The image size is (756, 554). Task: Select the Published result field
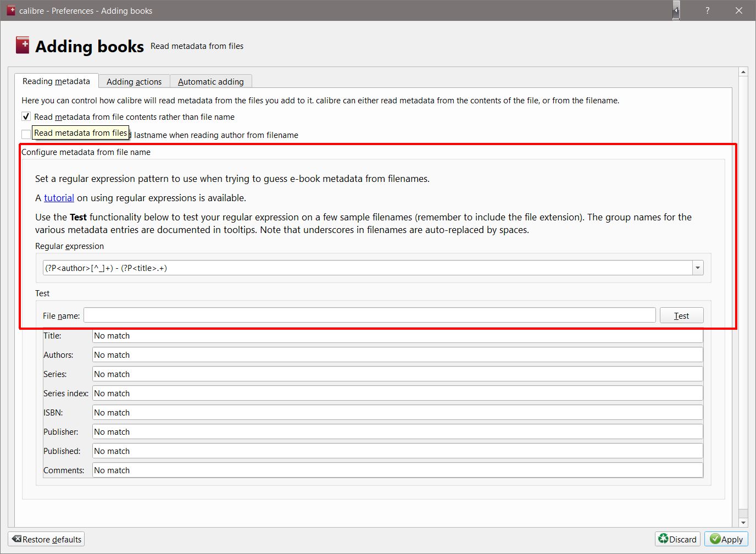pos(398,451)
